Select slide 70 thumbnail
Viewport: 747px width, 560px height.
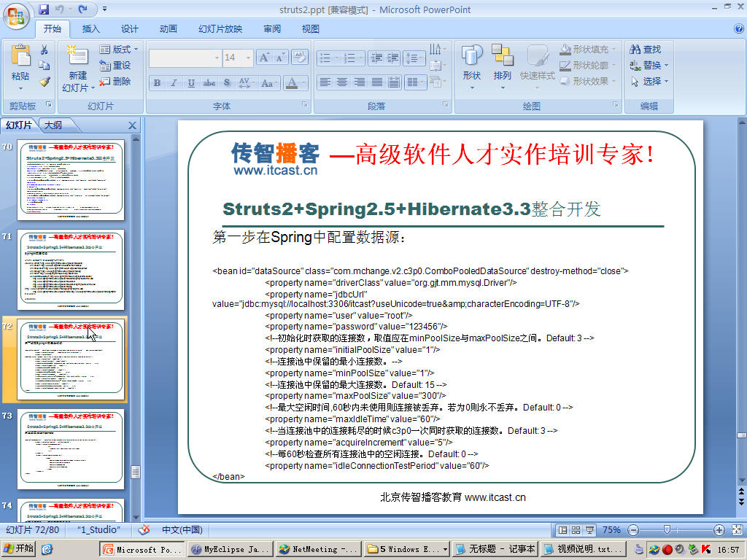pos(71,179)
